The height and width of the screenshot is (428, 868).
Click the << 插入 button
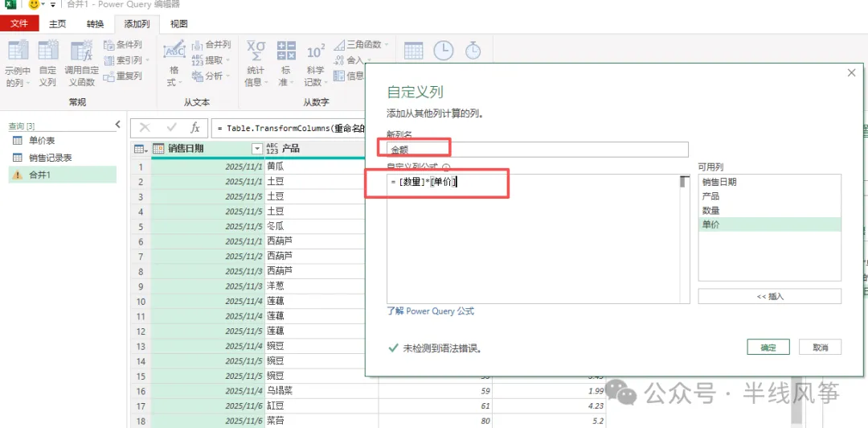pyautogui.click(x=769, y=296)
